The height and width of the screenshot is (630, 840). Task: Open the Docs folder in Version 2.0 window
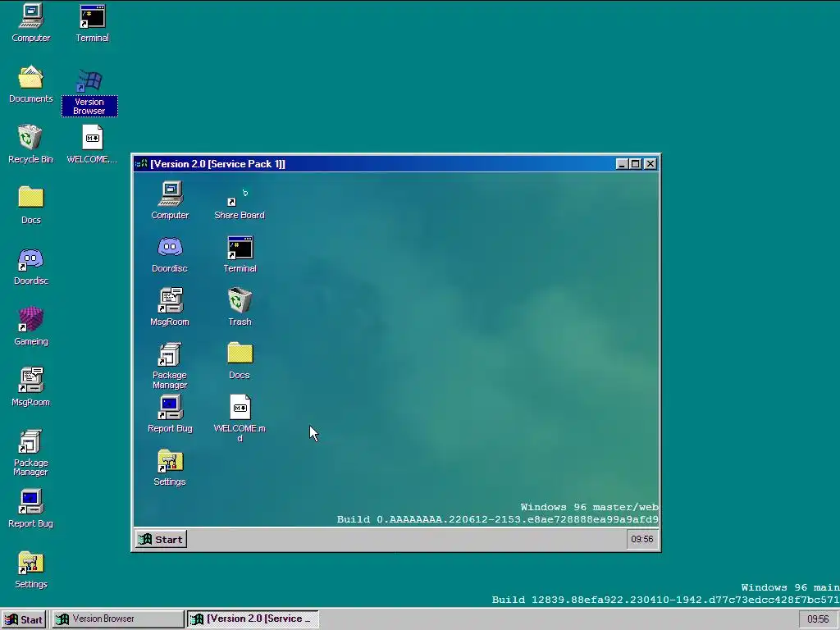click(x=240, y=360)
